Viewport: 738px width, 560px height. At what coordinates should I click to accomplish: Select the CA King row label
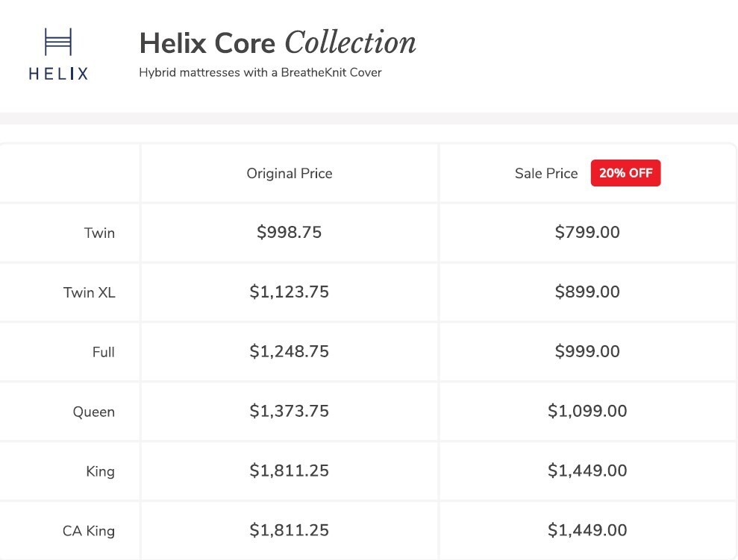pyautogui.click(x=88, y=532)
